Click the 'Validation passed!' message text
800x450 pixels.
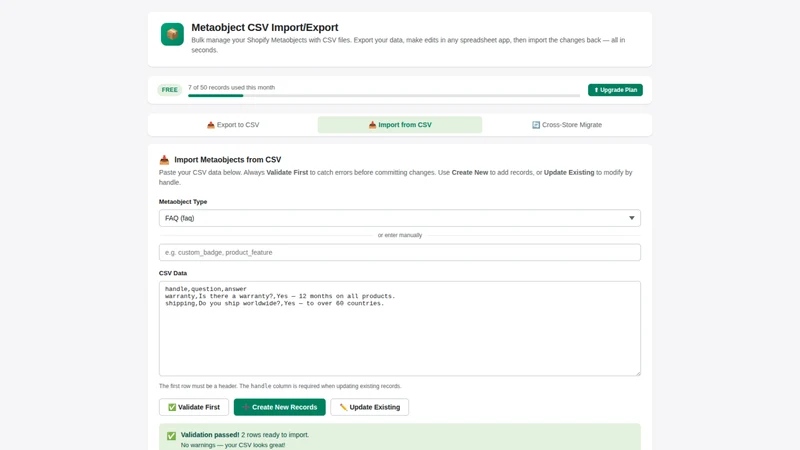coord(210,435)
